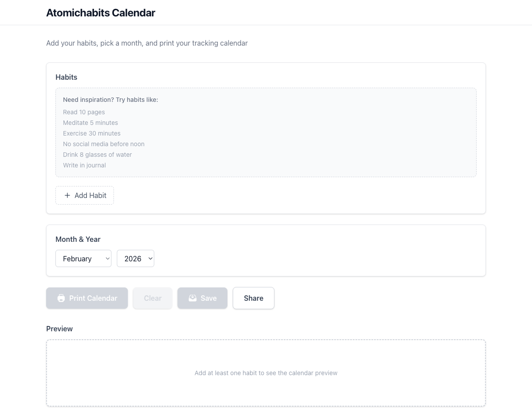The width and height of the screenshot is (532, 415).
Task: Click the Add Habit button
Action: 85,195
